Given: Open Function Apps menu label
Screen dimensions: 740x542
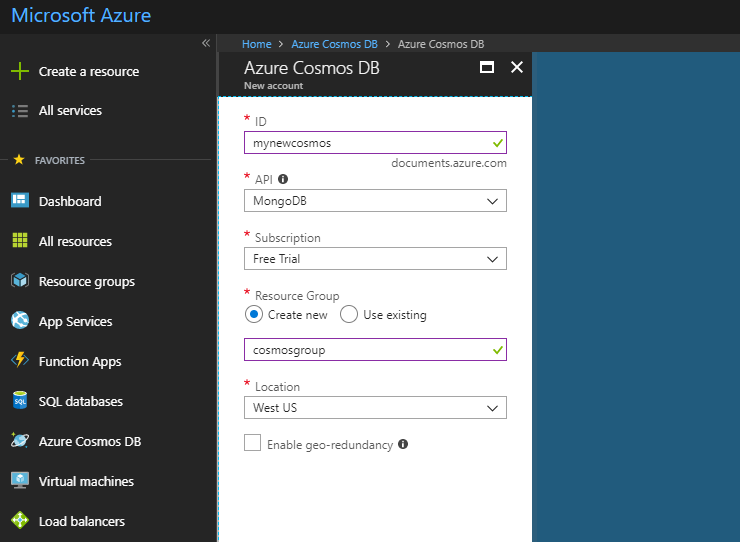Looking at the screenshot, I should coord(80,362).
